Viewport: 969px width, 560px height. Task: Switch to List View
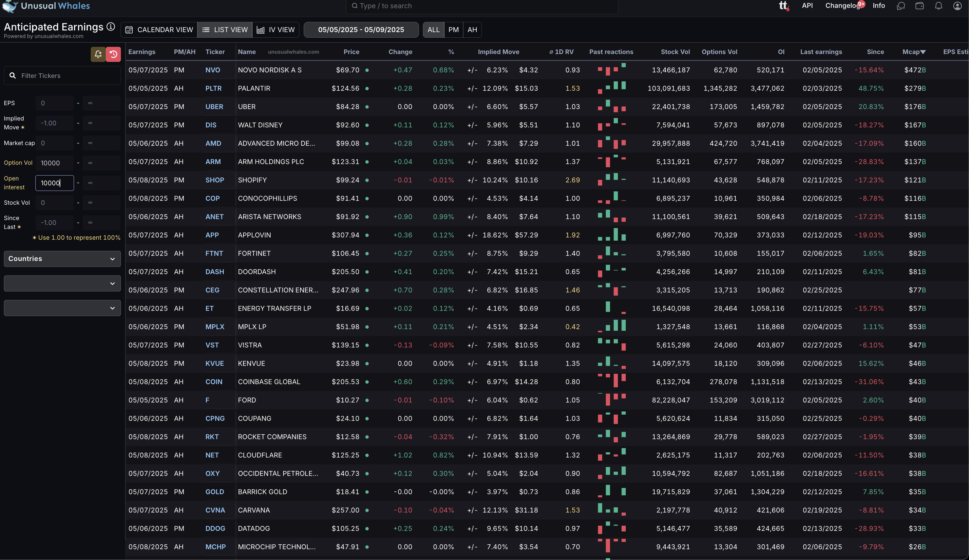pos(225,29)
